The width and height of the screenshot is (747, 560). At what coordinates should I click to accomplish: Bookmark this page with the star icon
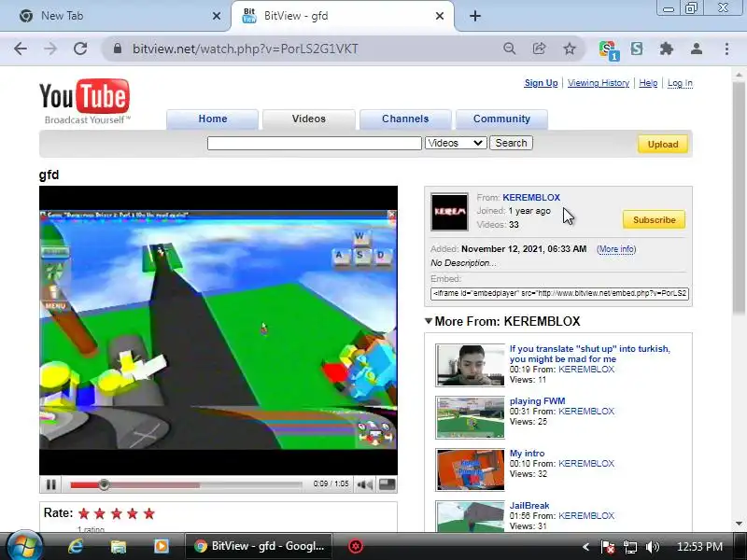[x=570, y=49]
